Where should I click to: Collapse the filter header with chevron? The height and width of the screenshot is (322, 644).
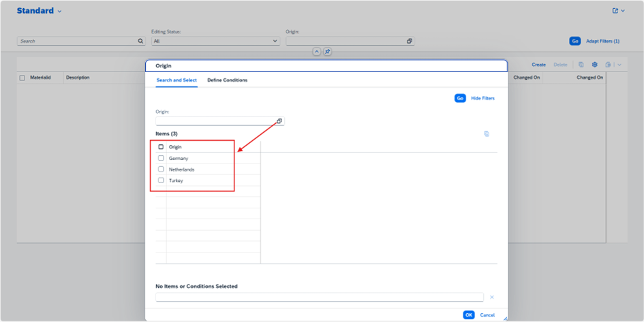pos(316,52)
